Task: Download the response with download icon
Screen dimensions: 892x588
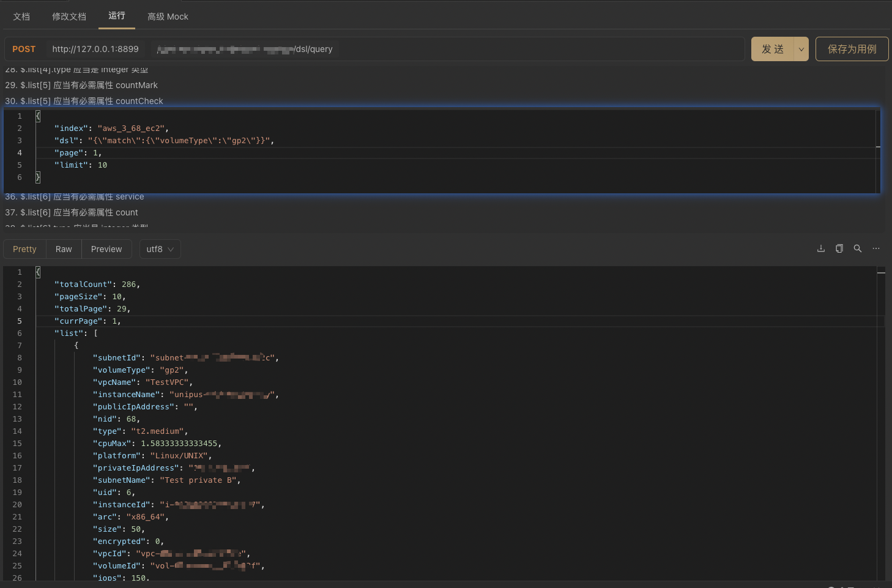Action: (x=821, y=248)
